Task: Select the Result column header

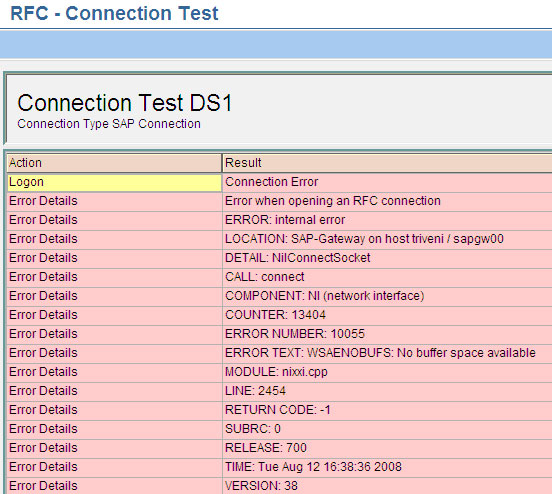Action: coord(387,163)
